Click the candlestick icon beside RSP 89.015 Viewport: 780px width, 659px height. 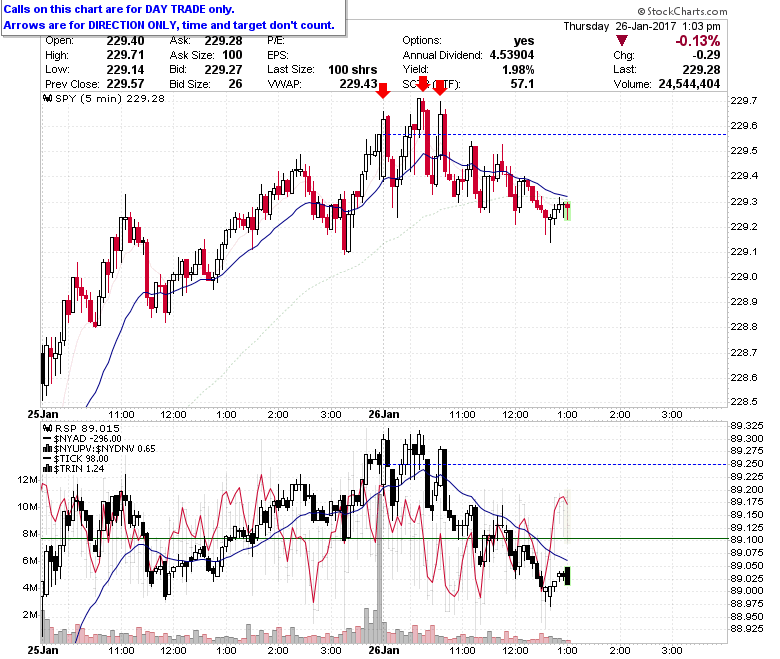click(48, 428)
